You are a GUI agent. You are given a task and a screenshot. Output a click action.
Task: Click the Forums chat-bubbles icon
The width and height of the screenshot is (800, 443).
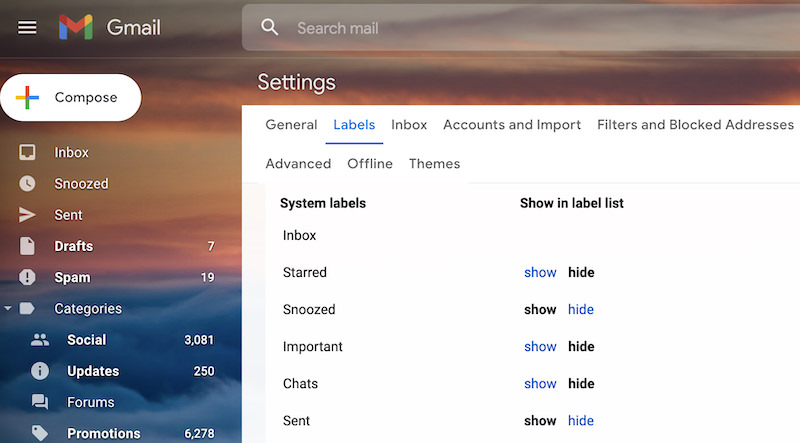tap(40, 402)
